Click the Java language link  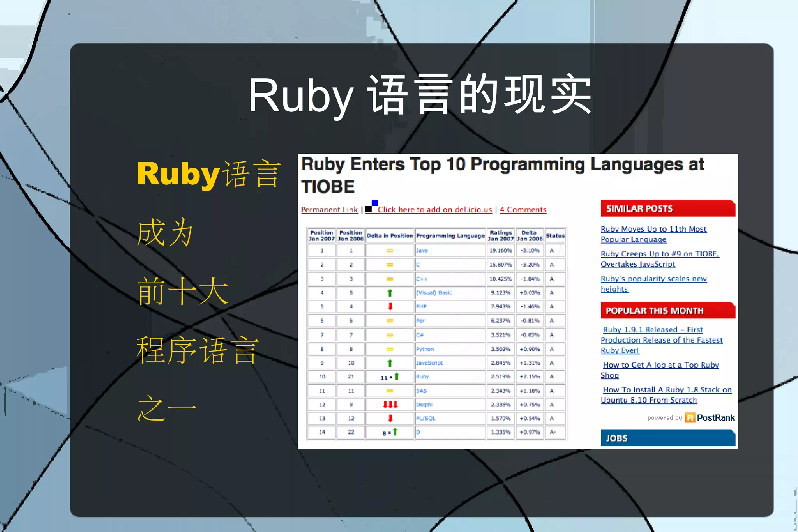click(x=422, y=251)
